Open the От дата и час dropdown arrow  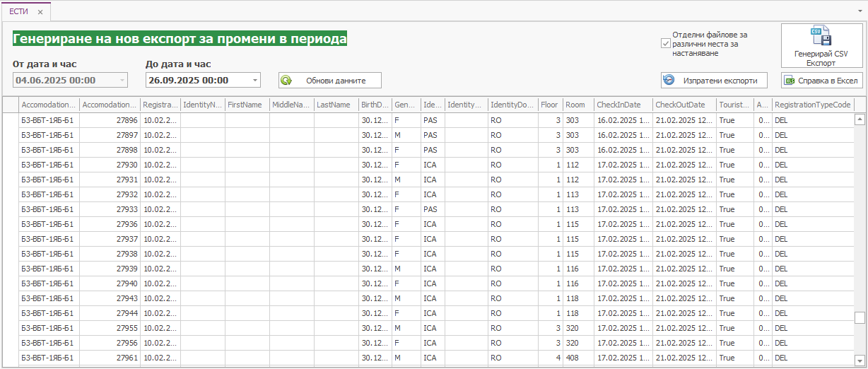[122, 81]
